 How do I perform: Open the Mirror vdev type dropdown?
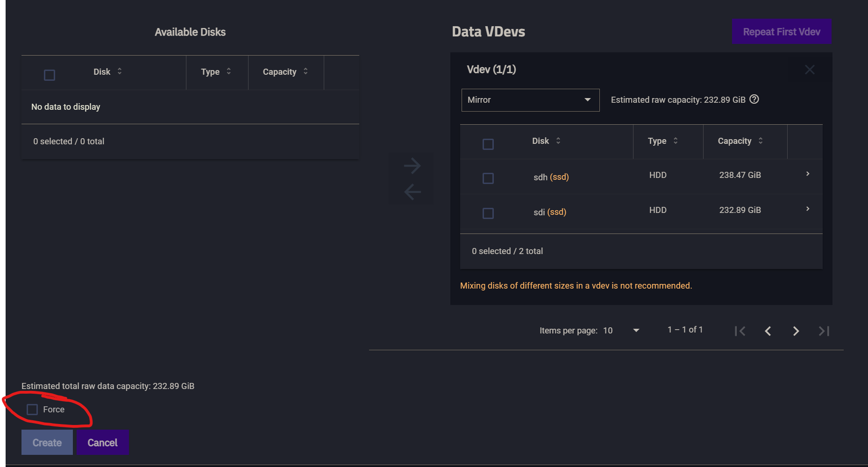530,100
